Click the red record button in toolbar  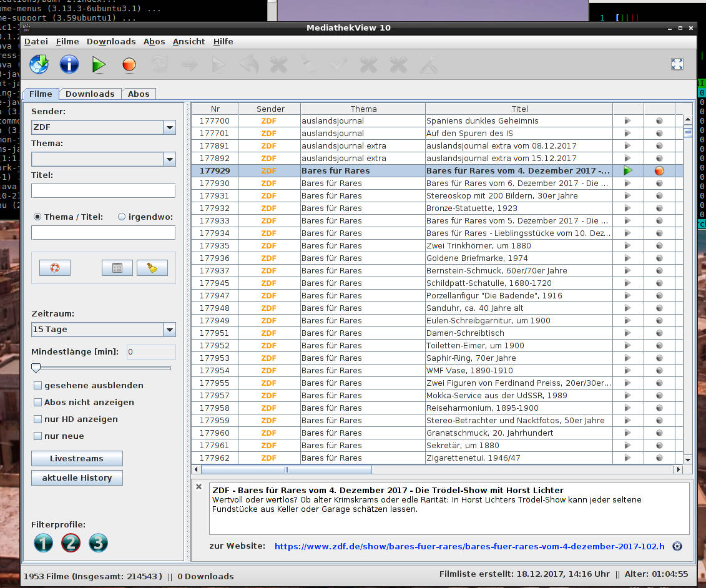click(129, 64)
